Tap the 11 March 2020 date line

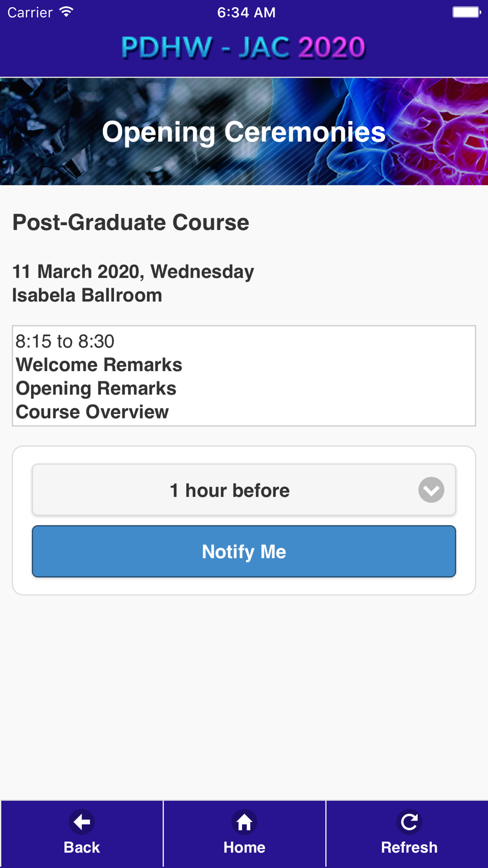point(133,271)
